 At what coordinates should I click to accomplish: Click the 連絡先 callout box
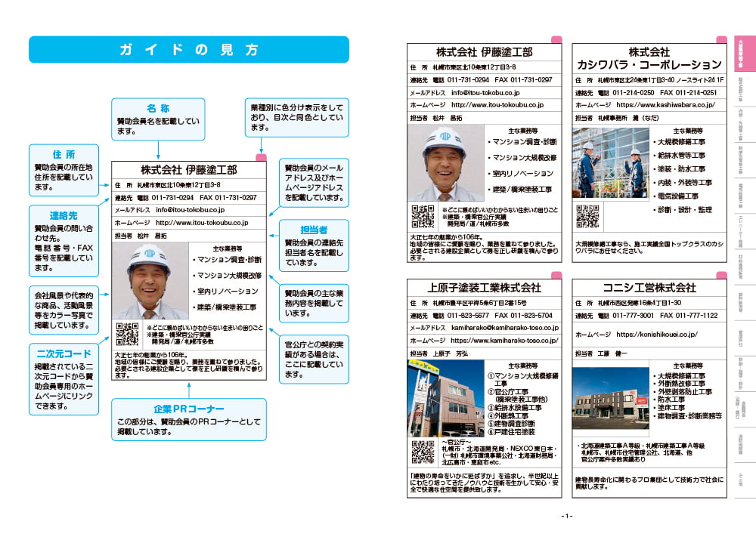click(x=64, y=241)
